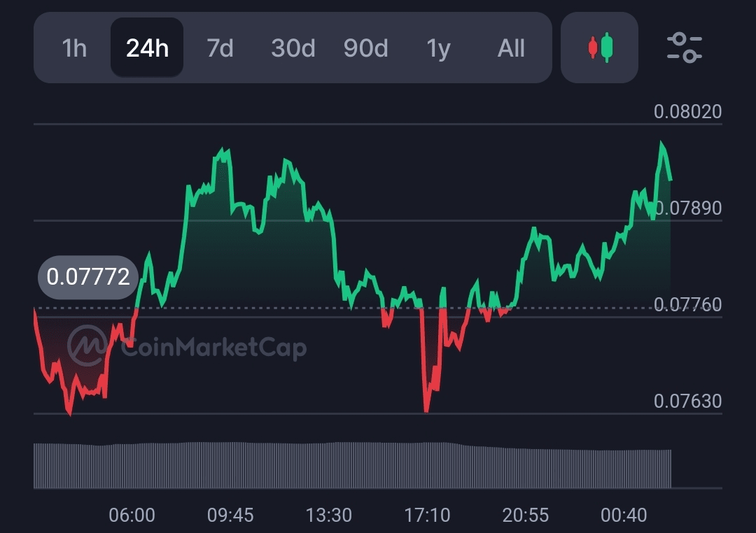
Task: Click the 0.08020 y-axis label
Action: [687, 111]
